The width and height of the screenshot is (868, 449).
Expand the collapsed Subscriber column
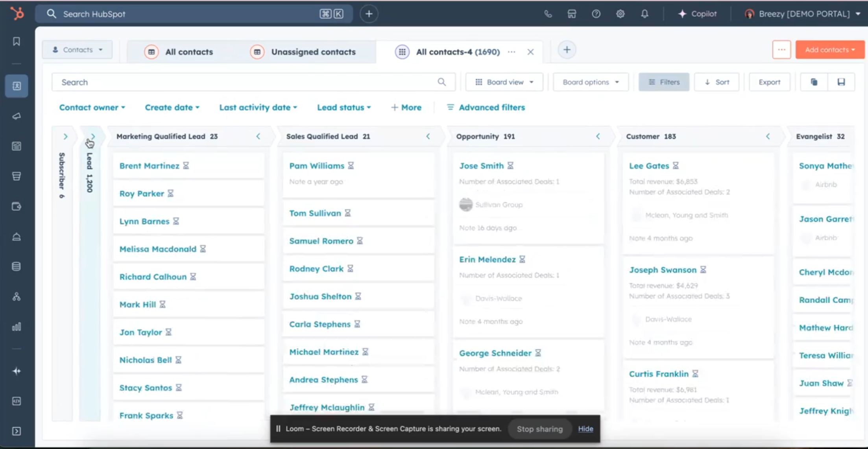(x=65, y=137)
